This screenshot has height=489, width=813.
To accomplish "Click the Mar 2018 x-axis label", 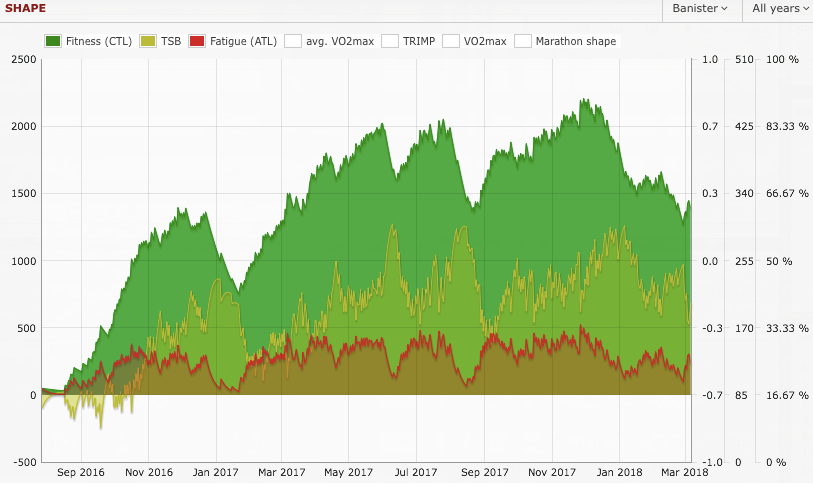I will pos(684,472).
